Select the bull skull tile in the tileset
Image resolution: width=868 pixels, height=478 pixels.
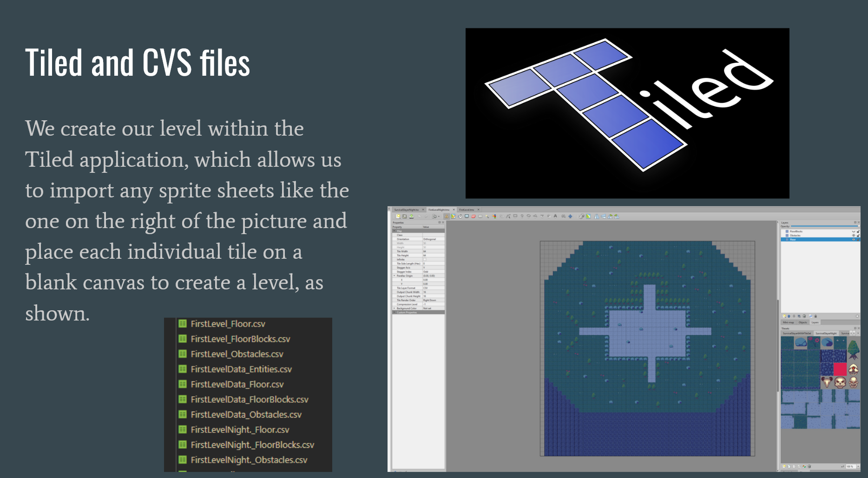pyautogui.click(x=827, y=382)
